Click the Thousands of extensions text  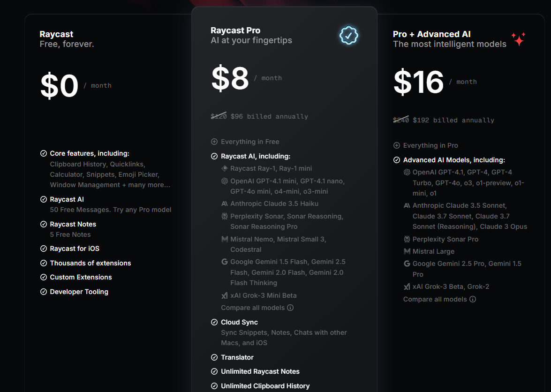click(91, 263)
